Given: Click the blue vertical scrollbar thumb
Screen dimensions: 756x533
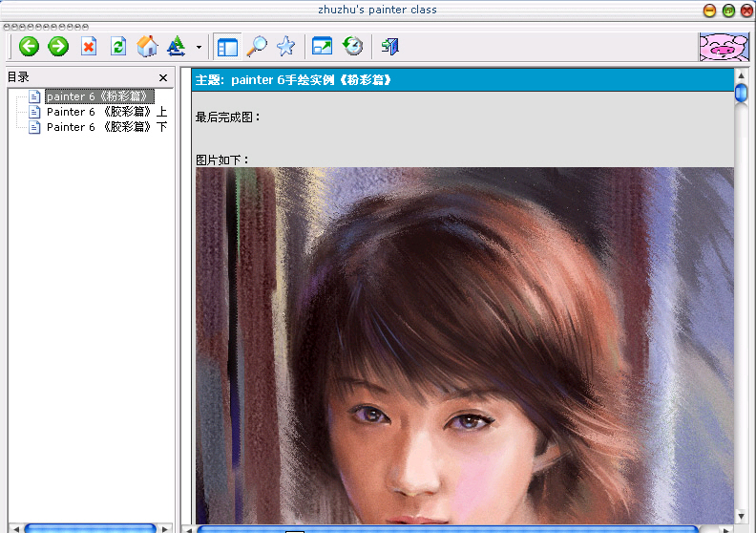Looking at the screenshot, I should click(741, 93).
